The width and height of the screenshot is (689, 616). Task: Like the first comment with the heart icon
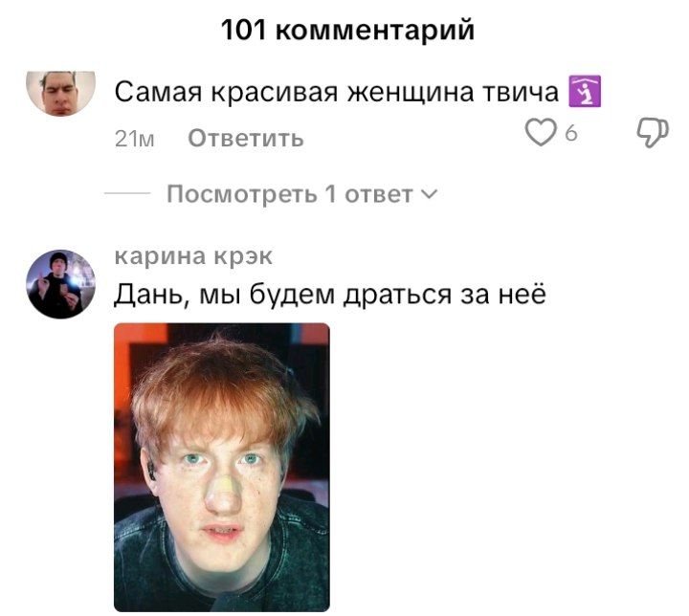[541, 133]
